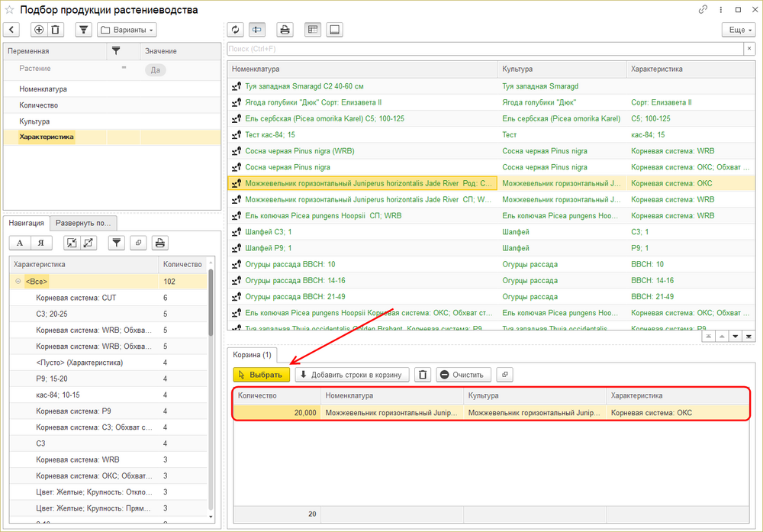Sort navigation ascending with the 'А' button

(20, 243)
